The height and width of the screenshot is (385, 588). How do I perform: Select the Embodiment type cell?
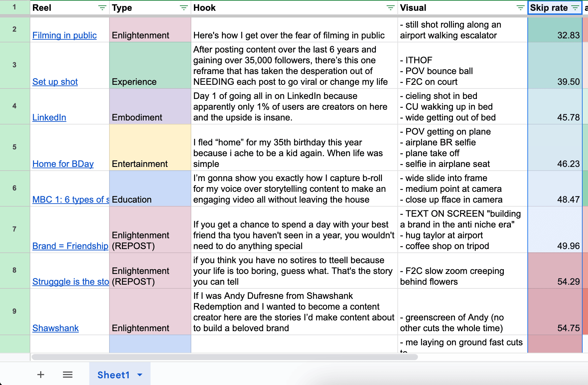(x=150, y=106)
